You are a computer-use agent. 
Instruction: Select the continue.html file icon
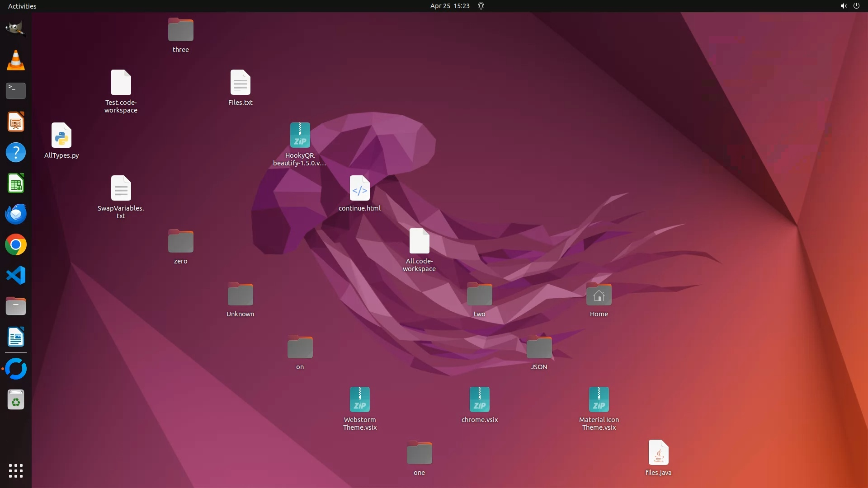point(359,188)
